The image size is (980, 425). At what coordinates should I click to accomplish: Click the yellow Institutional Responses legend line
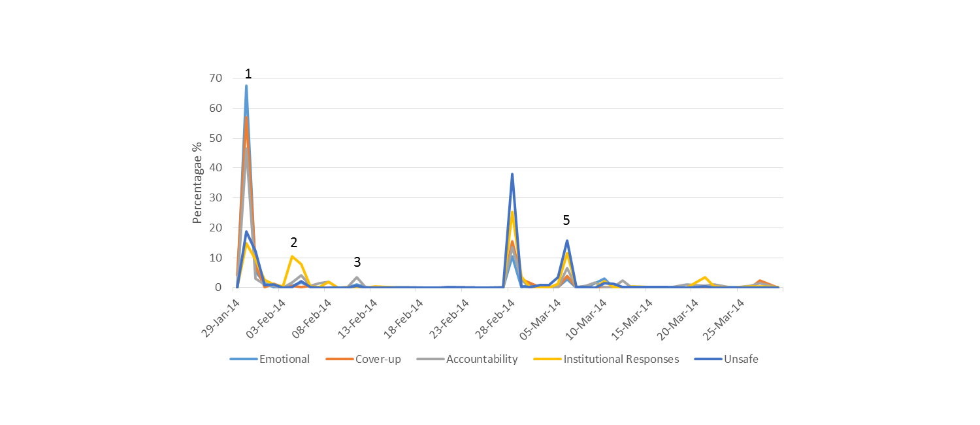point(547,359)
